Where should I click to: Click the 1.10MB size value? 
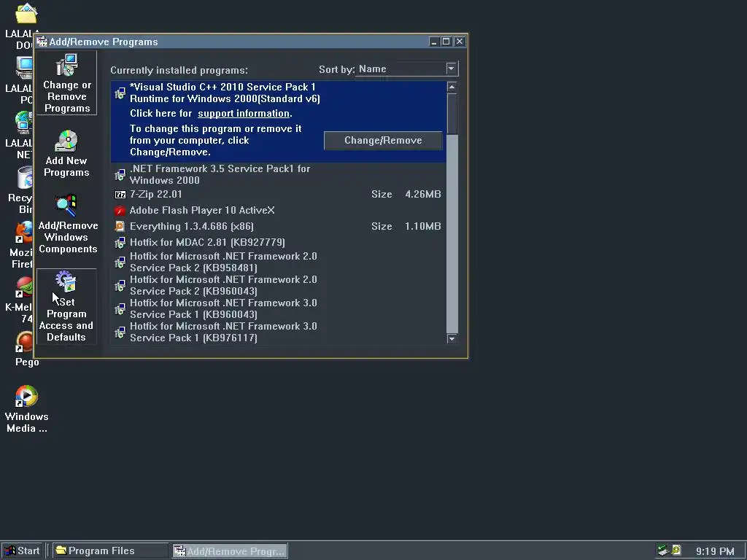point(422,226)
